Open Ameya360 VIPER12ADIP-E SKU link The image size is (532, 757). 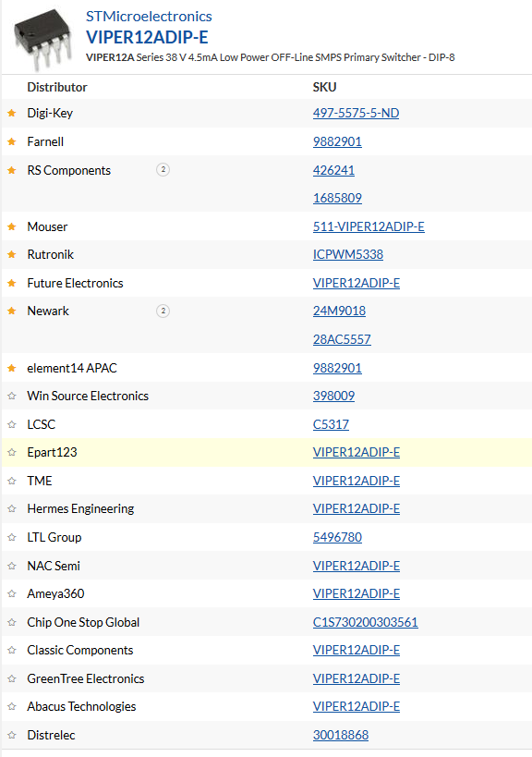[357, 593]
